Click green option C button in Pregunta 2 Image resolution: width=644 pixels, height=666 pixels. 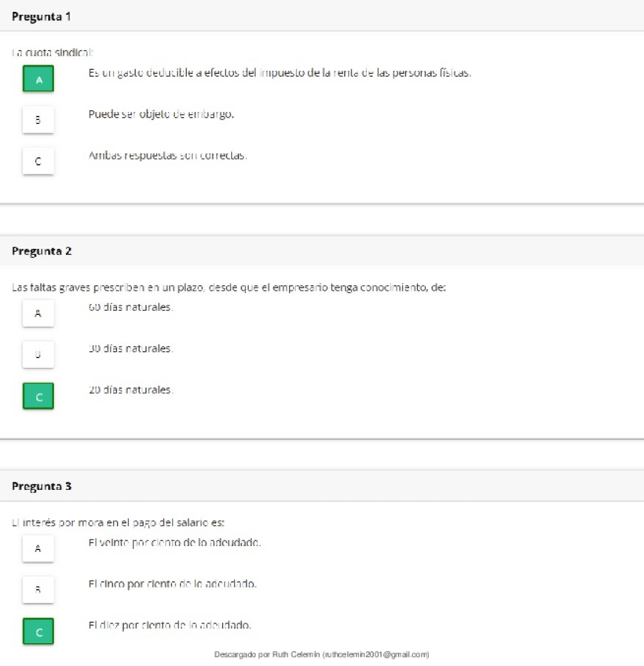(38, 395)
